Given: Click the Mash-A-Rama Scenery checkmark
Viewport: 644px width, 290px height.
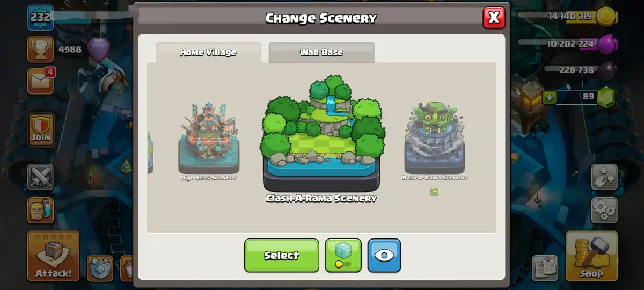Looking at the screenshot, I should (434, 191).
